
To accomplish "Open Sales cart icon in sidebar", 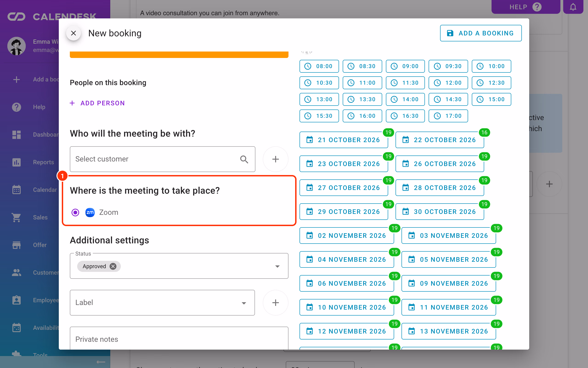I will pos(17,217).
